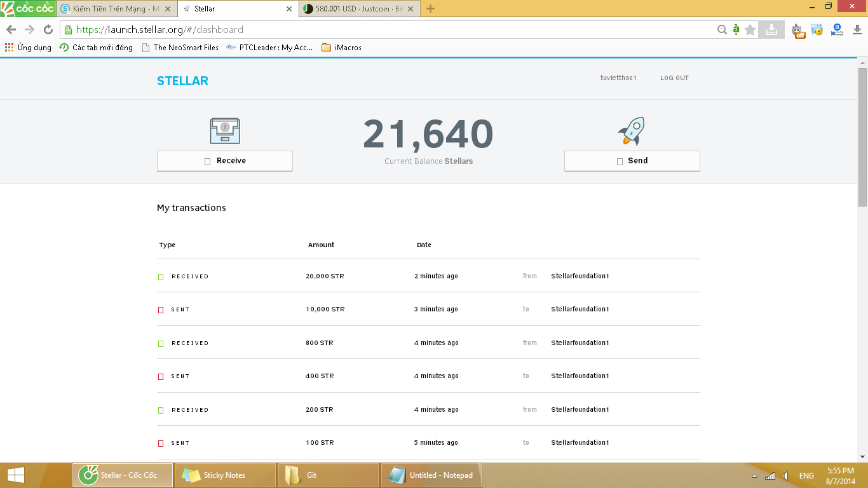Click the ENG language indicator

(806, 476)
